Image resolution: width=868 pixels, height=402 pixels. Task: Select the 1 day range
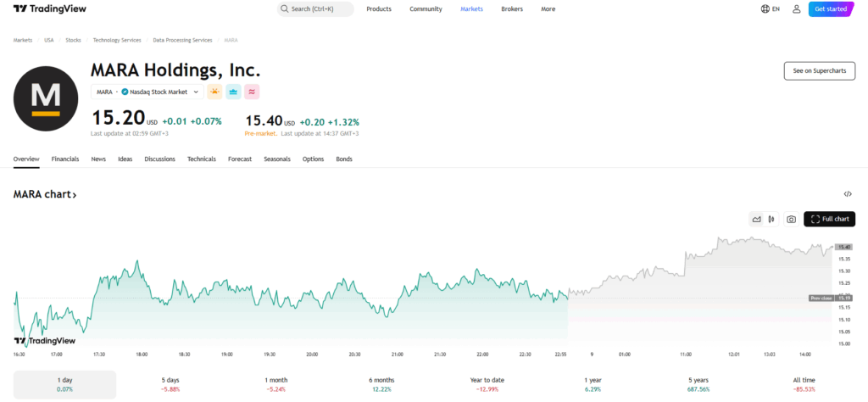64,385
